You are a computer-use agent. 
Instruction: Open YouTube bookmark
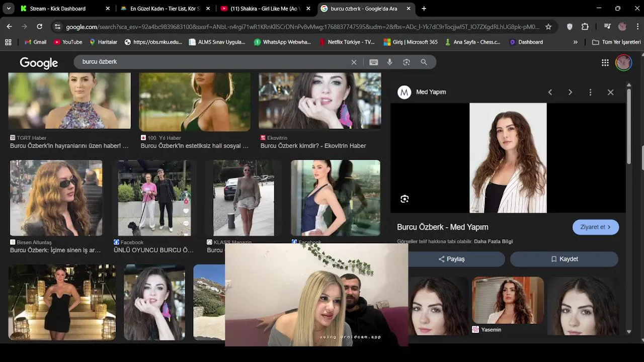(68, 42)
